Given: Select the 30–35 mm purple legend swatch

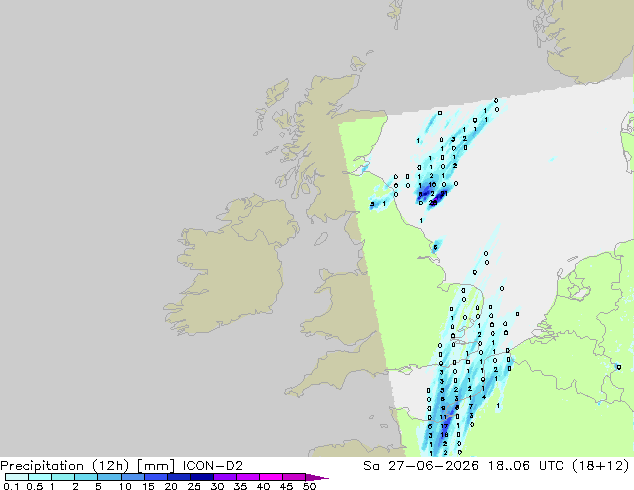Looking at the screenshot, I should click(x=225, y=477).
